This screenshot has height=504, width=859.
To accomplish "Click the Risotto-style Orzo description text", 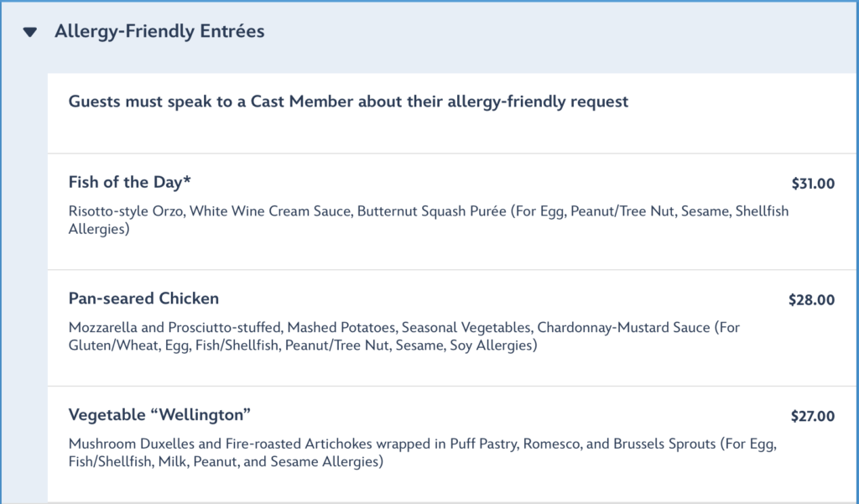I will click(429, 220).
